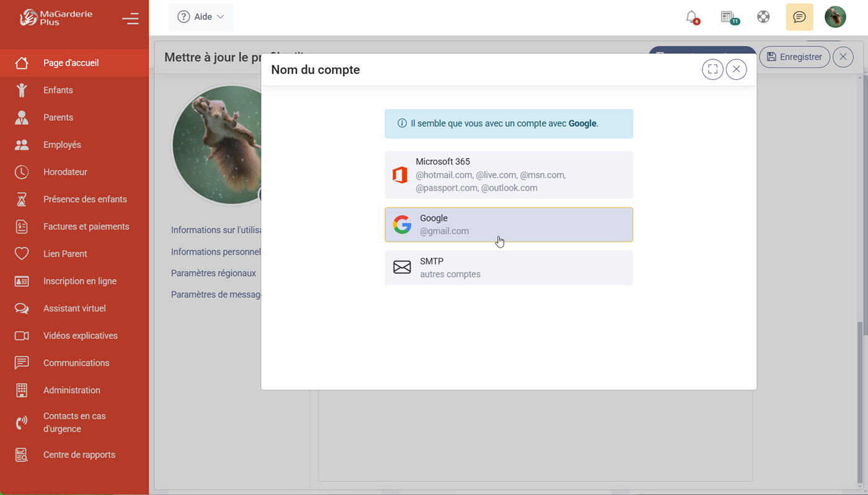The width and height of the screenshot is (868, 495).
Task: Click the invoice icon beside Factures et paiements
Action: point(22,226)
